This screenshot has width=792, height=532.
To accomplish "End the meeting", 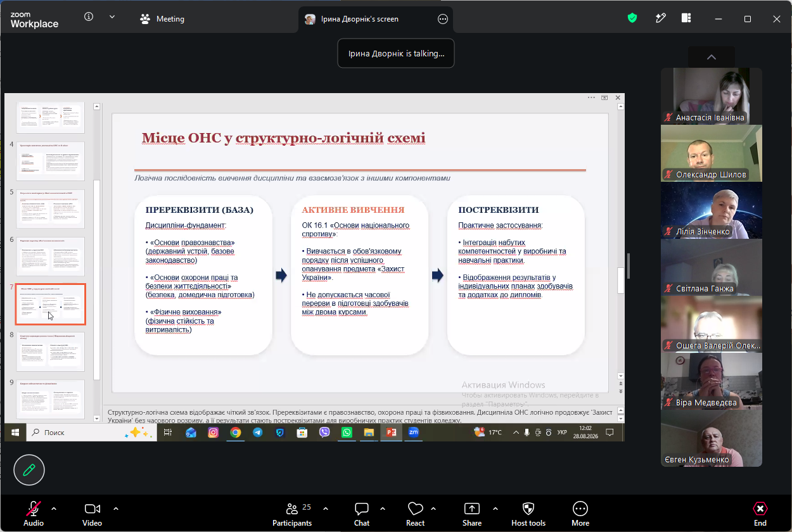I will coord(760,514).
